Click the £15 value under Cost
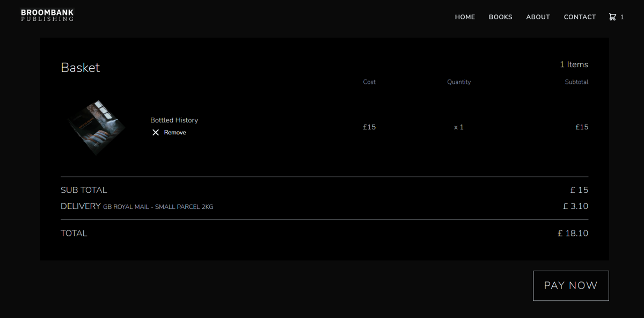The width and height of the screenshot is (644, 318). point(369,127)
